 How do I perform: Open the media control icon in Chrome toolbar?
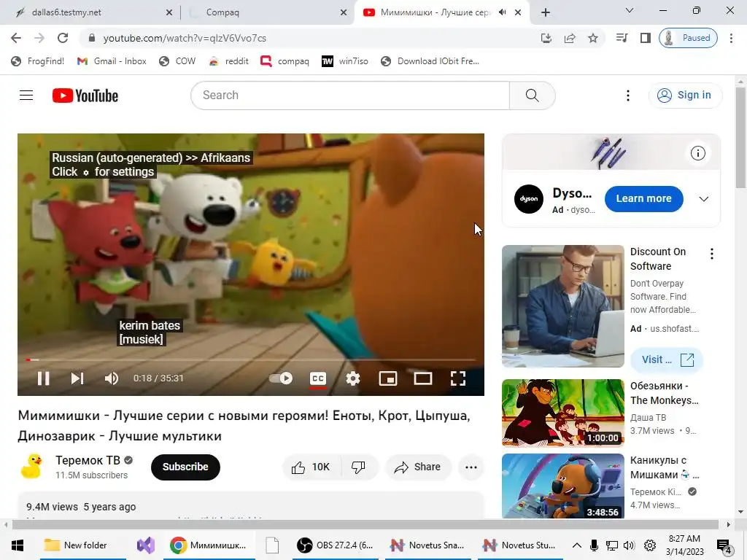tap(622, 38)
